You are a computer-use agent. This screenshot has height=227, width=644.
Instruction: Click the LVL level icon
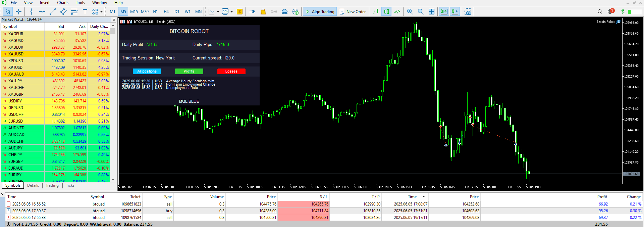tap(623, 12)
